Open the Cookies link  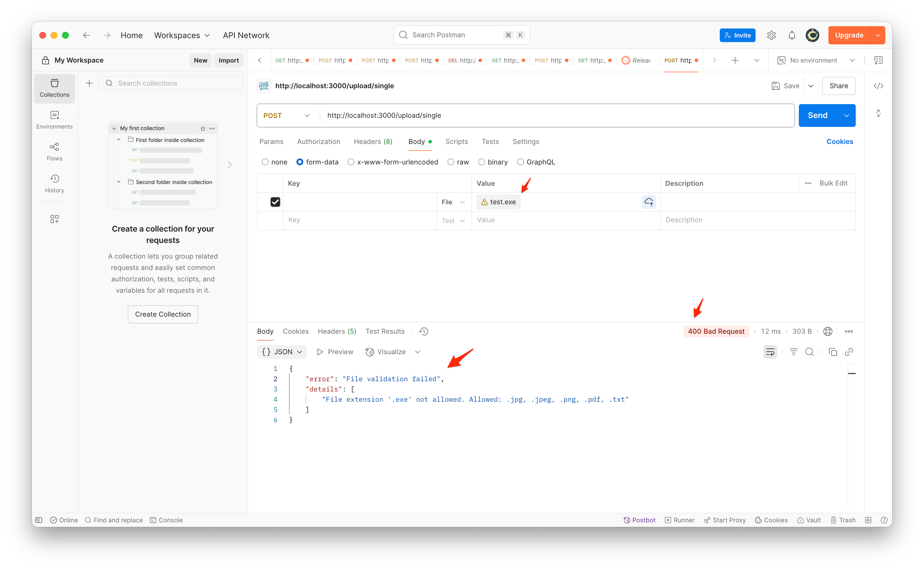tap(839, 141)
